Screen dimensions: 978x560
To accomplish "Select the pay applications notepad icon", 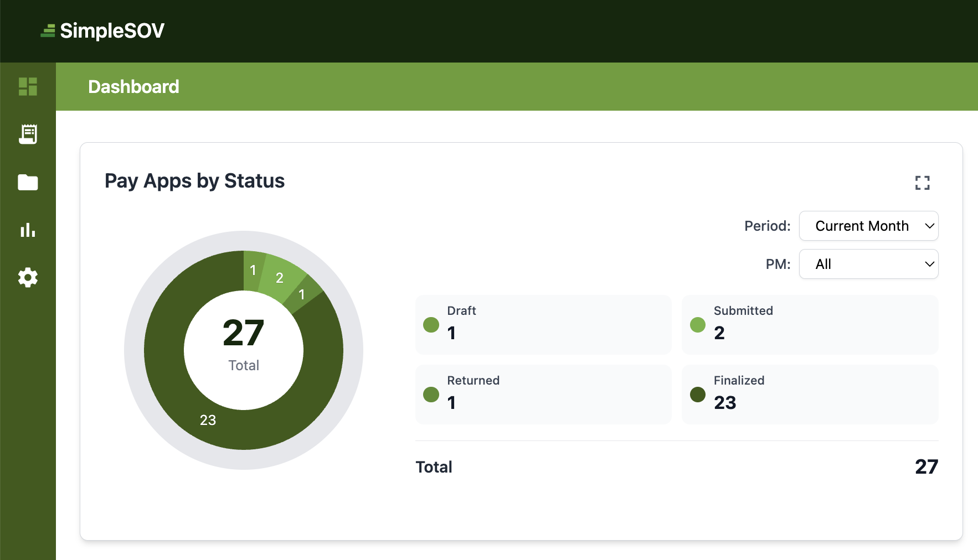I will (28, 134).
